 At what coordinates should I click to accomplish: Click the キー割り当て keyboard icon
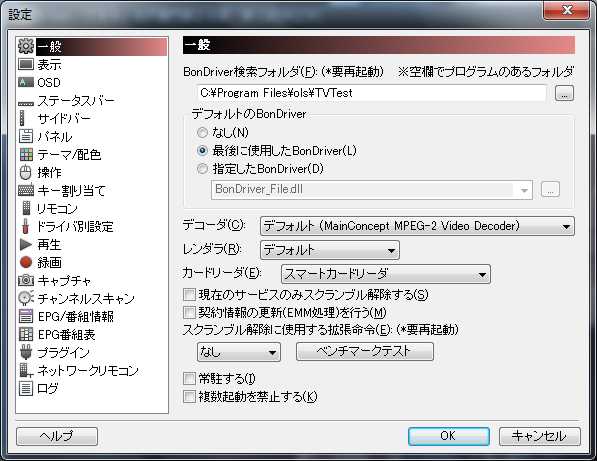point(26,190)
